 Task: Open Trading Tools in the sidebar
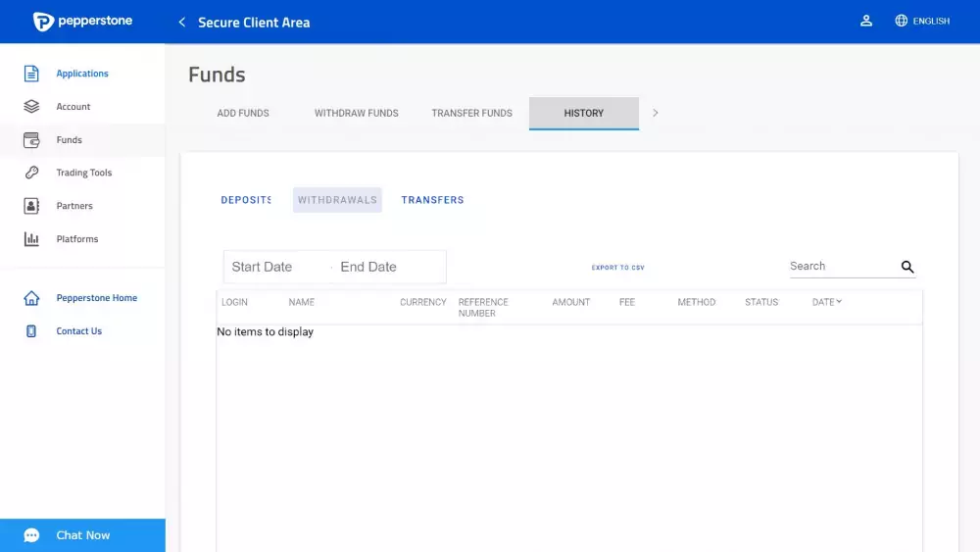pyautogui.click(x=82, y=173)
